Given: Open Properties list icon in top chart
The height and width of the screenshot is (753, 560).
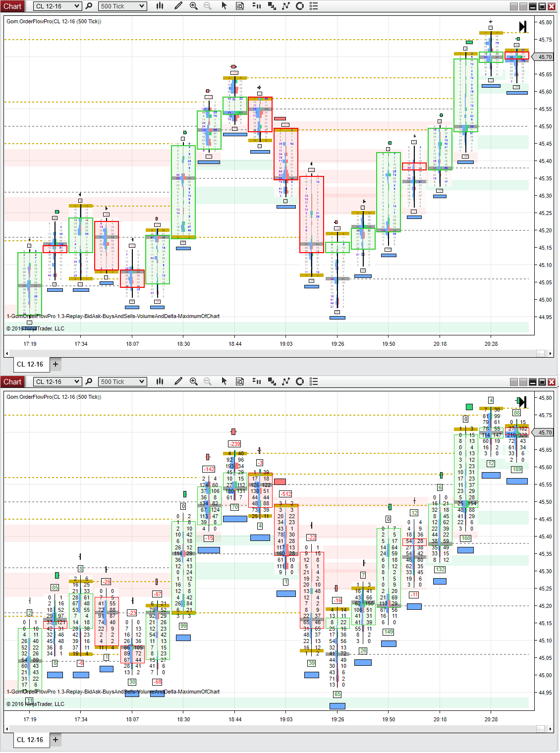Looking at the screenshot, I should pos(314,6).
